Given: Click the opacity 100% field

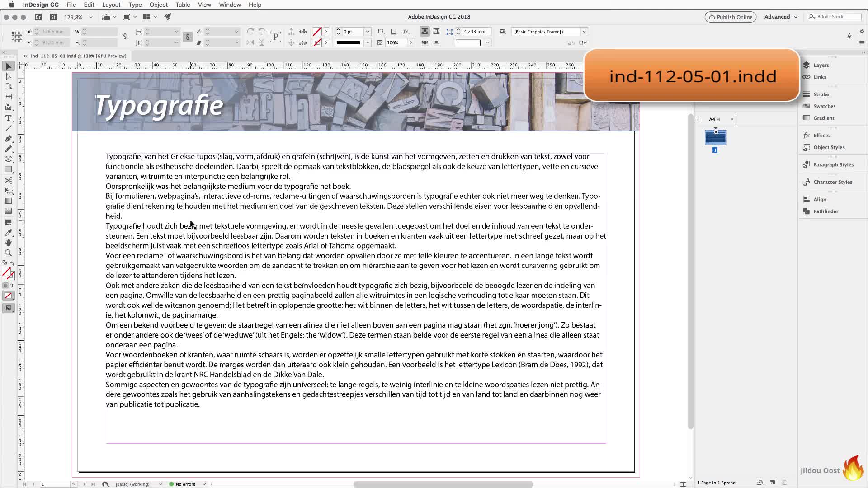Looking at the screenshot, I should [396, 42].
